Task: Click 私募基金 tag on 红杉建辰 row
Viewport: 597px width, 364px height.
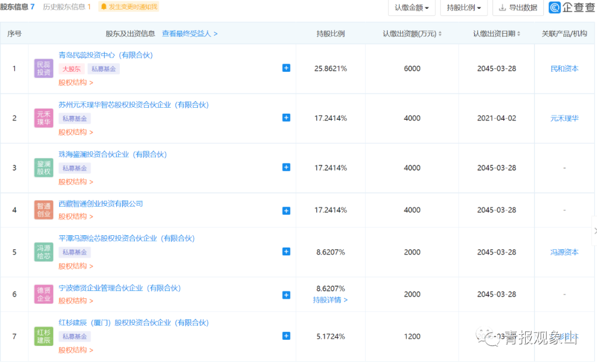Action: point(75,336)
